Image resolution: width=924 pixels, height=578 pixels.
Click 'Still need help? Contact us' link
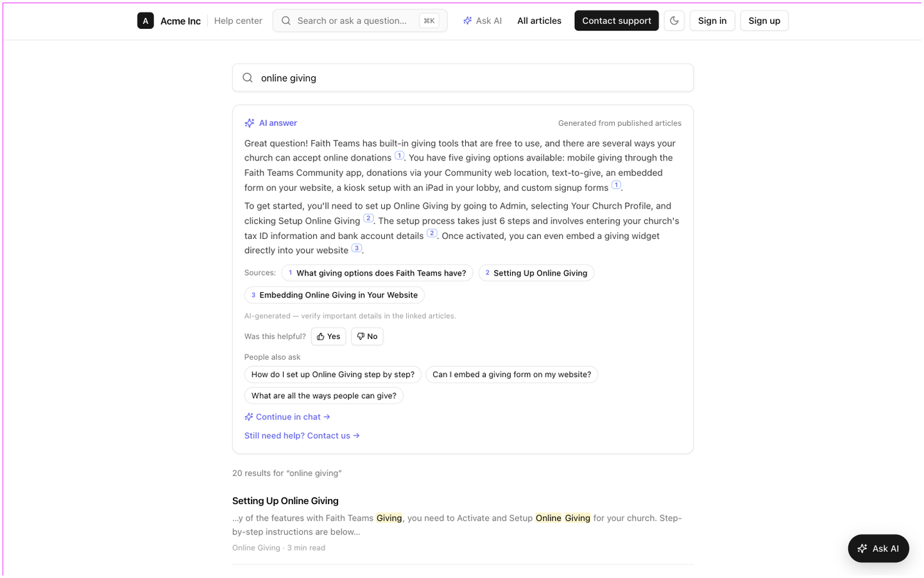tap(302, 435)
